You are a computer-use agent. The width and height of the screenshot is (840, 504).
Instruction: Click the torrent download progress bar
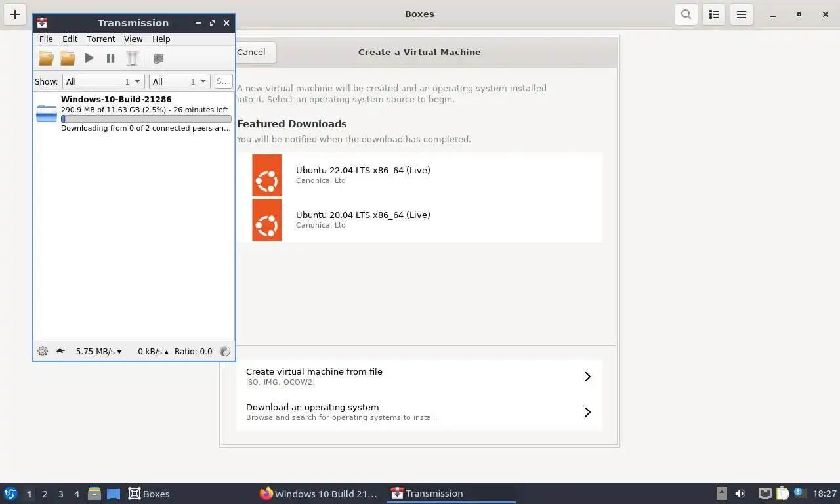click(x=146, y=119)
